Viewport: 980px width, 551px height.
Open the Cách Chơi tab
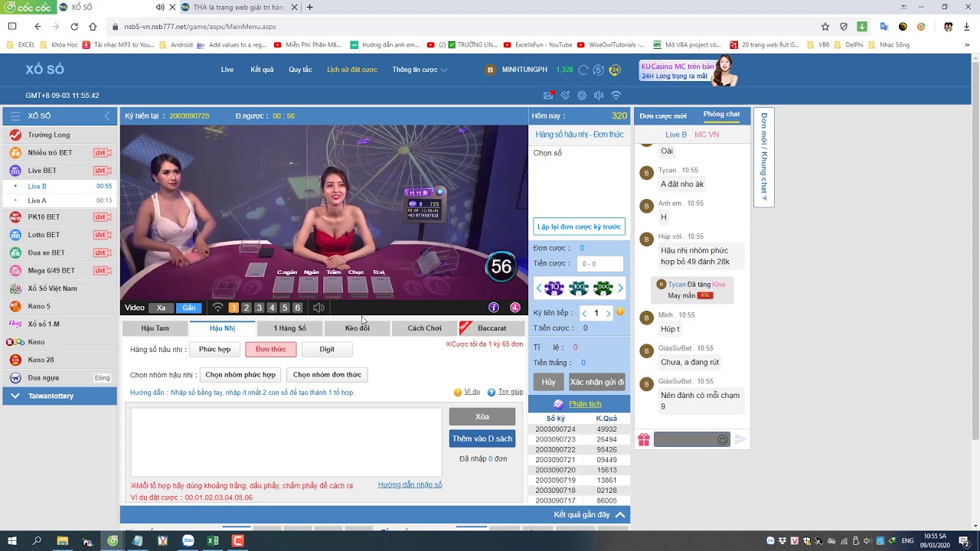[x=424, y=328]
